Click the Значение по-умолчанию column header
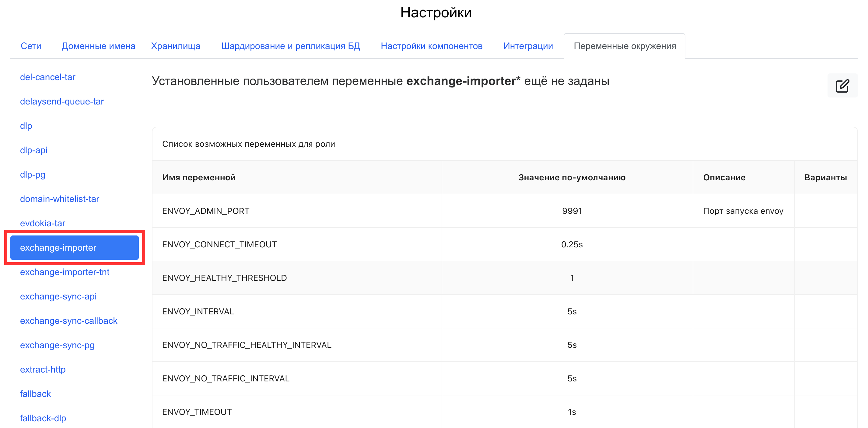The image size is (868, 428). [572, 177]
